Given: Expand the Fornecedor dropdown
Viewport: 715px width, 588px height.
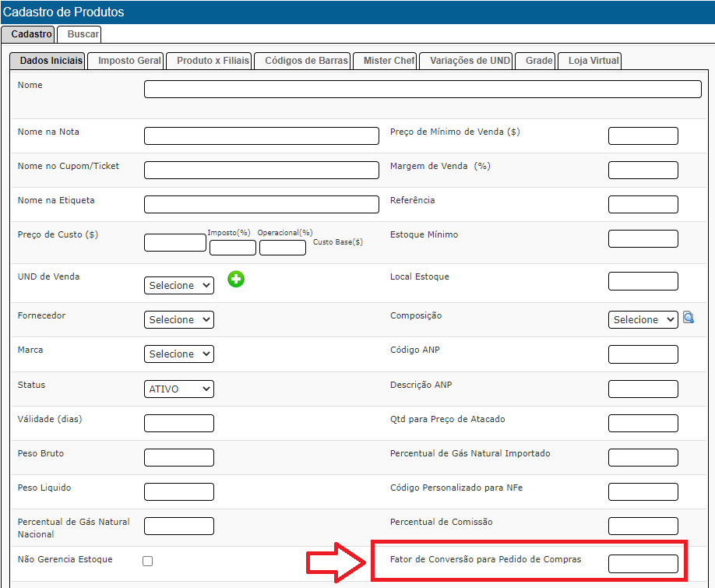Looking at the screenshot, I should (179, 320).
